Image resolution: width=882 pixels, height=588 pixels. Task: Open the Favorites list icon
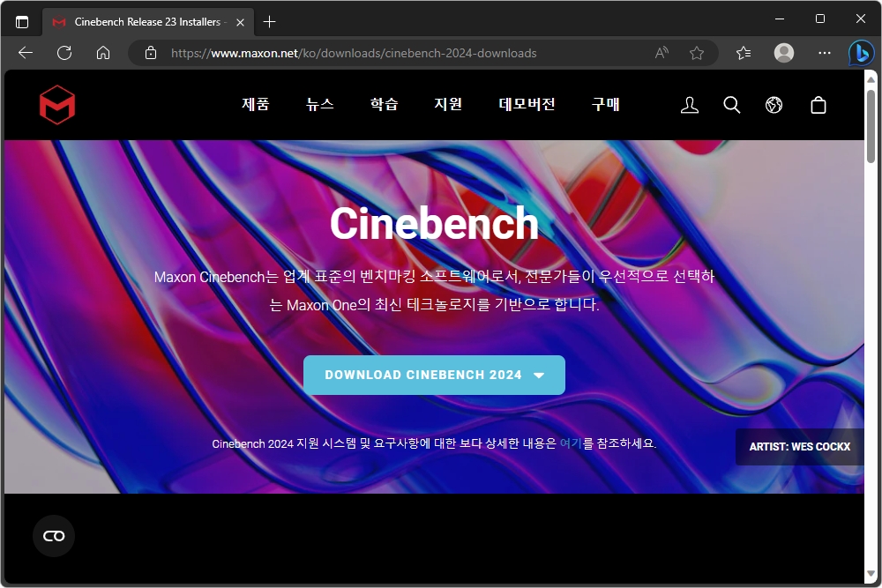[744, 53]
